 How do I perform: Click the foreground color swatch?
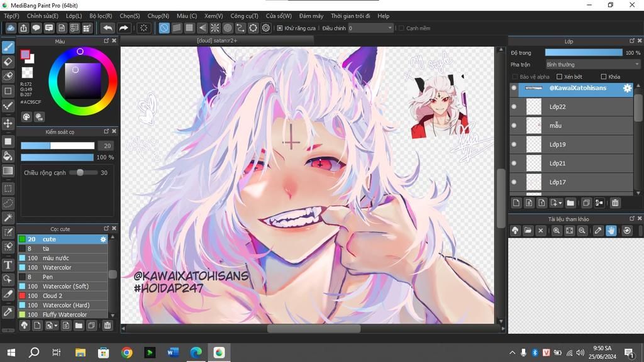[x=25, y=54]
